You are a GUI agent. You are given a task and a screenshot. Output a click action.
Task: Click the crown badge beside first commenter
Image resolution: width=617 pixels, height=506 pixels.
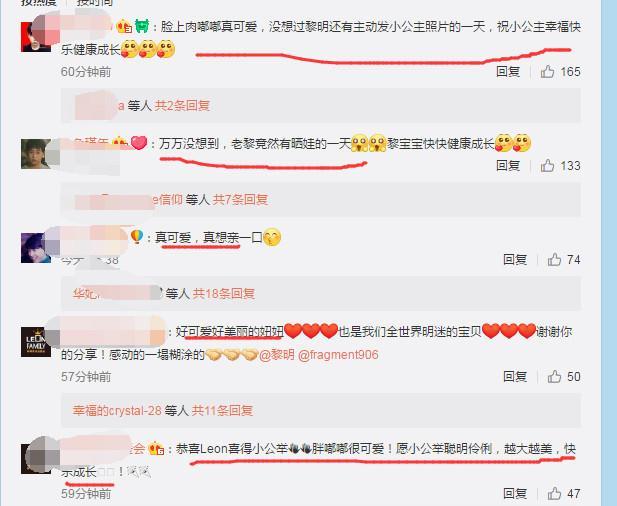point(124,26)
